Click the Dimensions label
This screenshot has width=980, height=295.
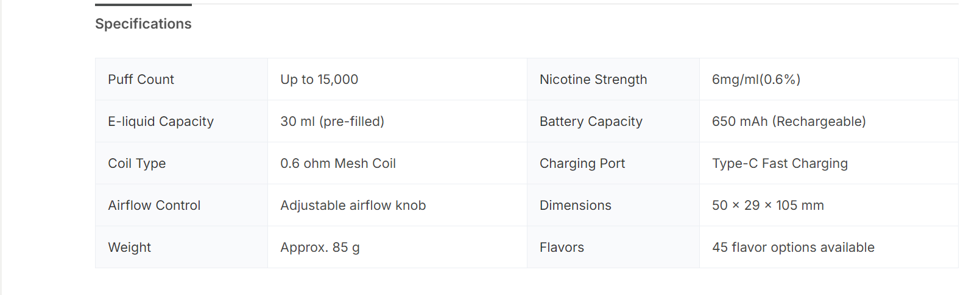[x=576, y=206]
